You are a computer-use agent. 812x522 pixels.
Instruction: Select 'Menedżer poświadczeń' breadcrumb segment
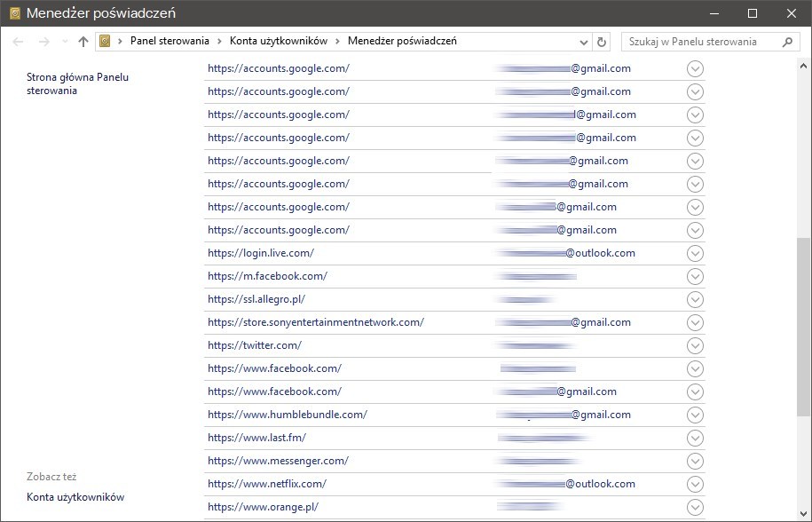402,42
